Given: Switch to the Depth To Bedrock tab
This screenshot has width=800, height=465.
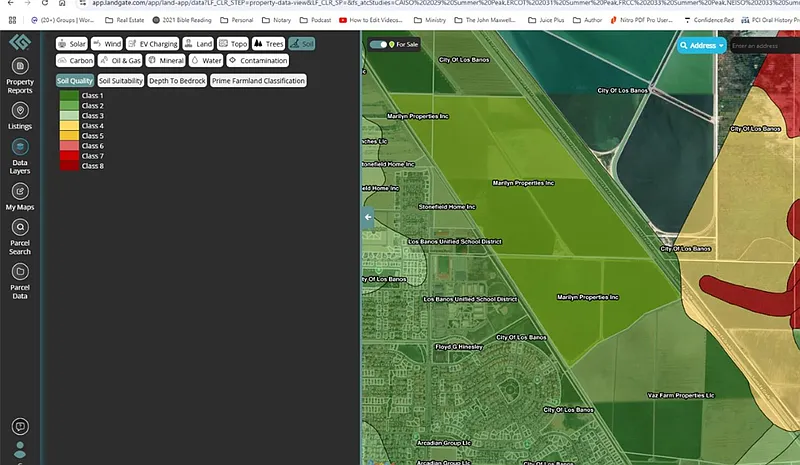Looking at the screenshot, I should (x=177, y=80).
